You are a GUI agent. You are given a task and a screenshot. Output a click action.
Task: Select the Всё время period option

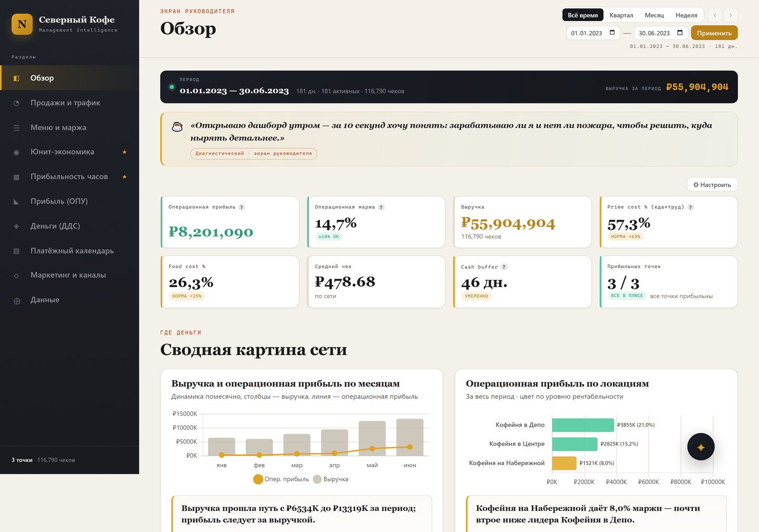coord(583,15)
